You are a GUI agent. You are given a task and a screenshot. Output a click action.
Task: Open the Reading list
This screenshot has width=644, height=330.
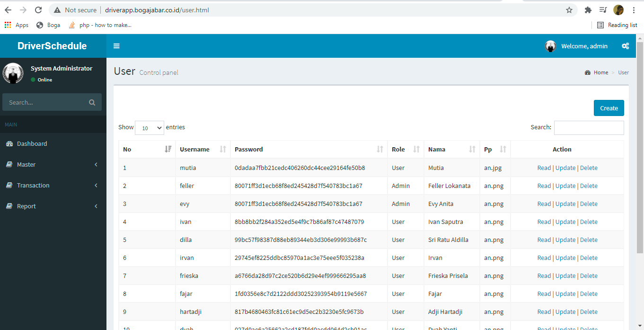[617, 25]
